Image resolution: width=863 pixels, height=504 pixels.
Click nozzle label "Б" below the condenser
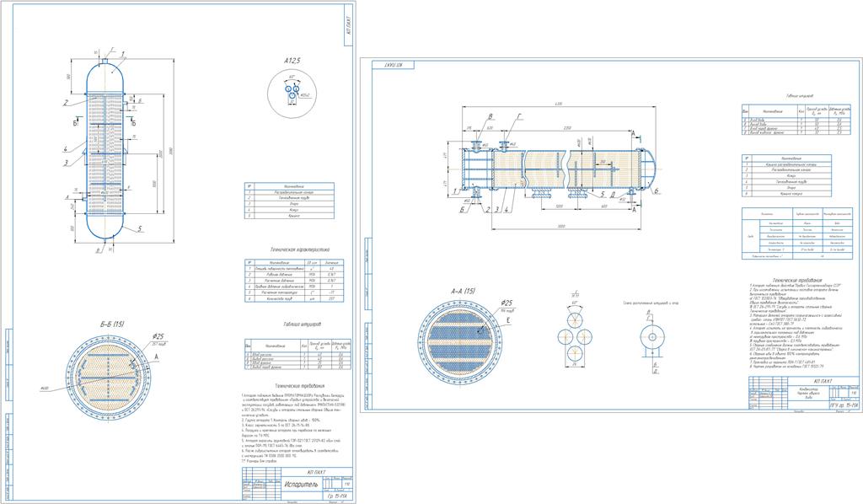(x=463, y=210)
